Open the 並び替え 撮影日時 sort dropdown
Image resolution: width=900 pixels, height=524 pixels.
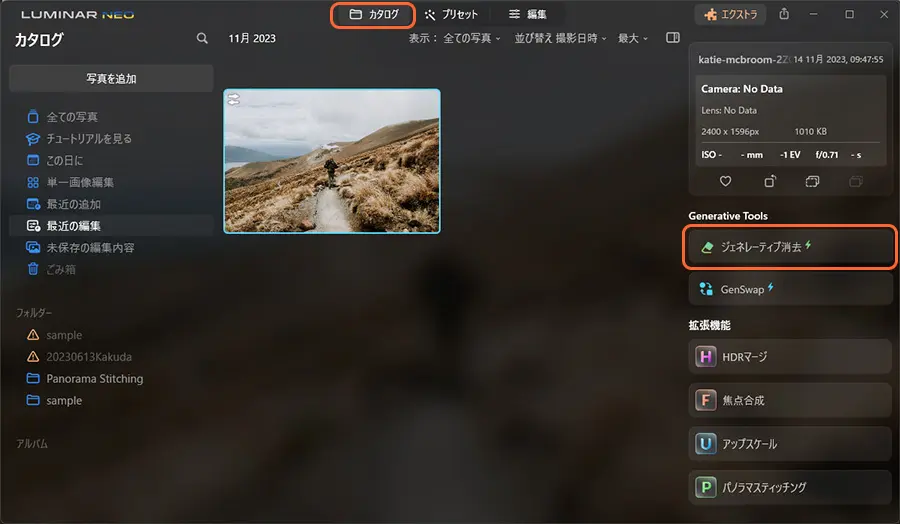click(x=560, y=38)
